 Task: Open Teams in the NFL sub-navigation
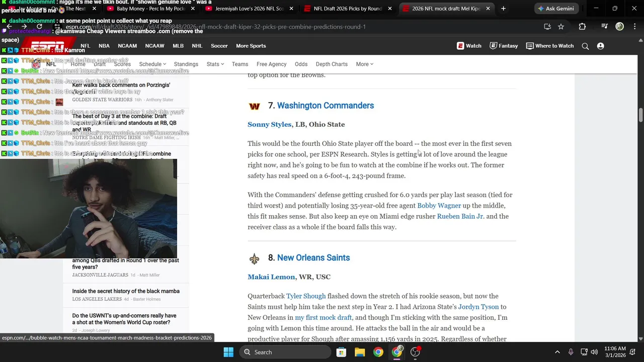click(x=240, y=64)
